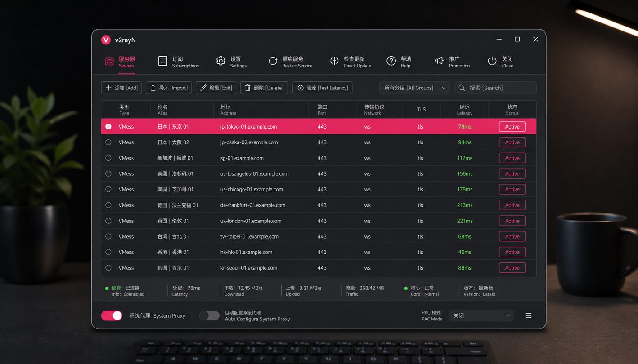Click the Add server button

[121, 88]
